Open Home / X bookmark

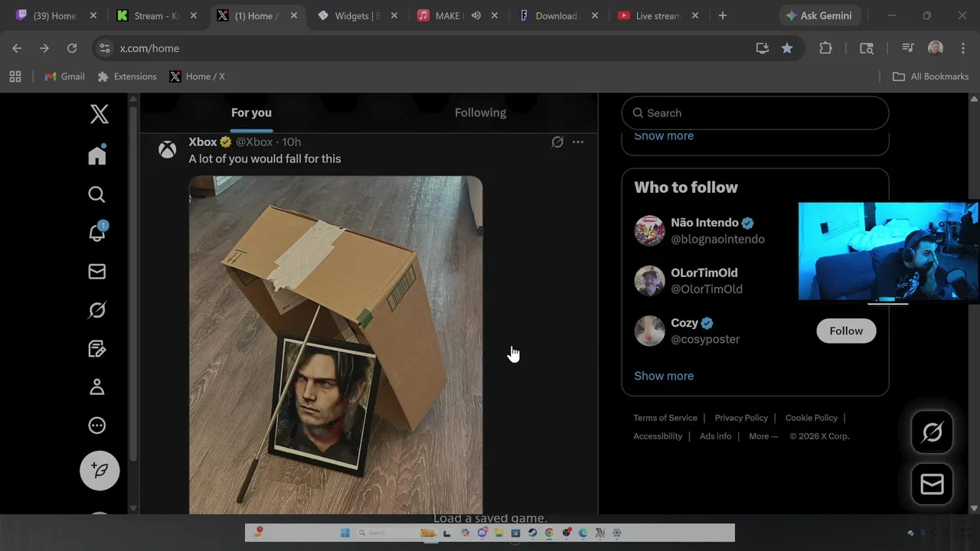tap(197, 77)
